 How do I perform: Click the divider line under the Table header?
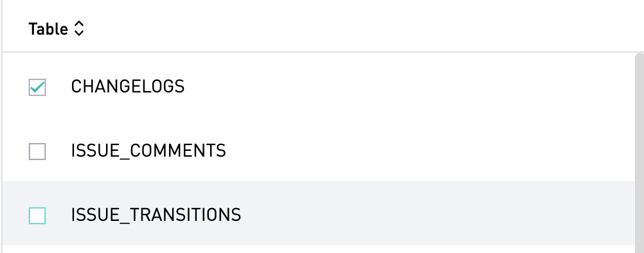click(x=323, y=52)
